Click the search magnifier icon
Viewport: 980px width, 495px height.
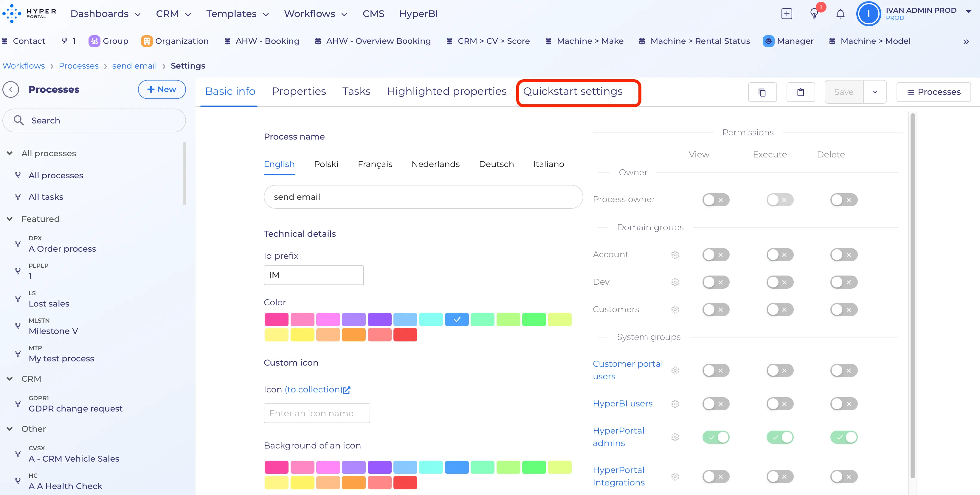[19, 120]
